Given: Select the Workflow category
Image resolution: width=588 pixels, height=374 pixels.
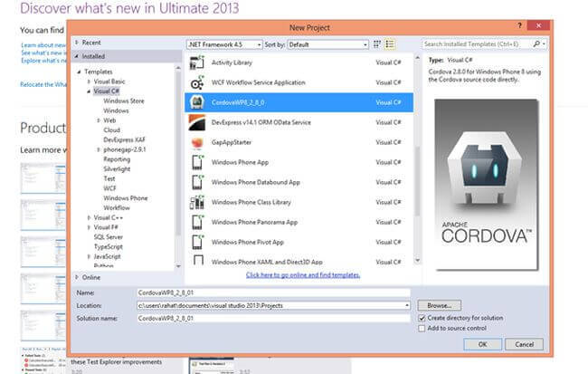Looking at the screenshot, I should click(117, 207).
